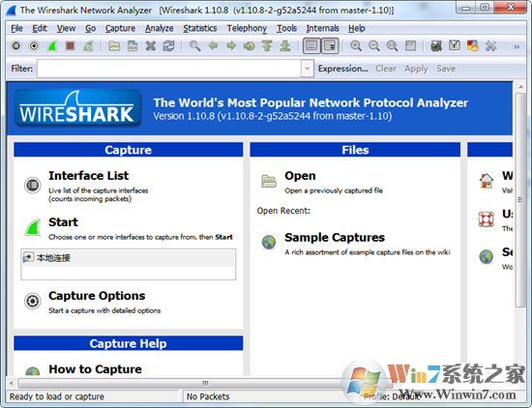
Task: Click the Start capture heading link
Action: tap(63, 222)
